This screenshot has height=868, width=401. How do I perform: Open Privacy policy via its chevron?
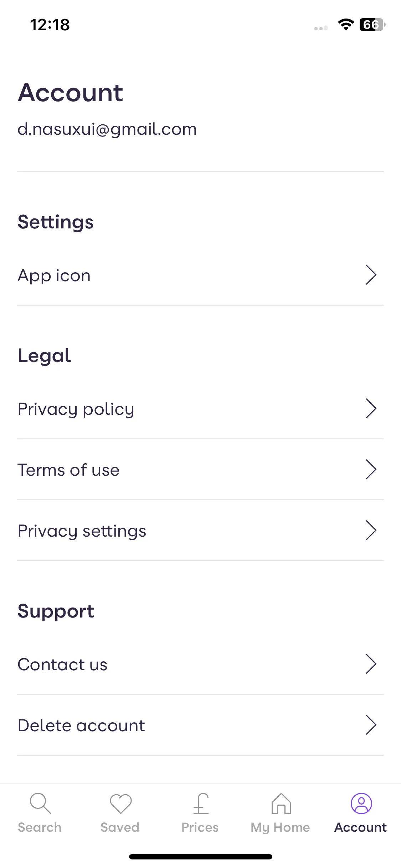point(371,408)
